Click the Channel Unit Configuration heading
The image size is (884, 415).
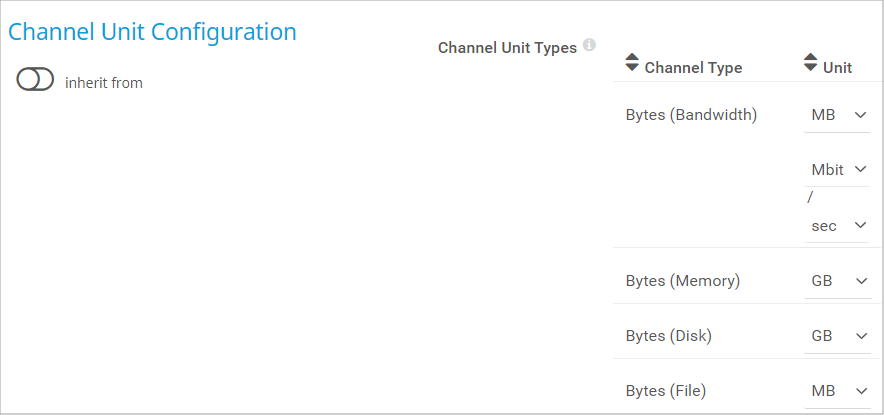tap(152, 31)
